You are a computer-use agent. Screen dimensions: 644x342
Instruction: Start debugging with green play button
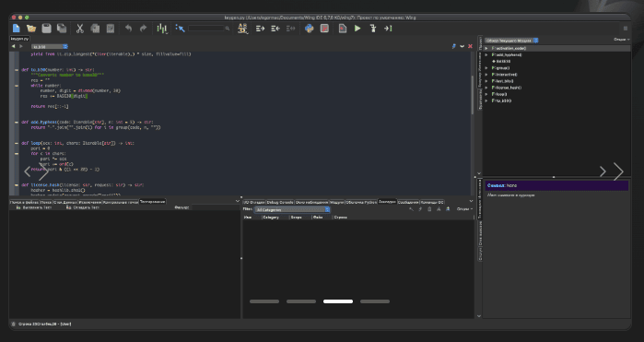(x=357, y=29)
